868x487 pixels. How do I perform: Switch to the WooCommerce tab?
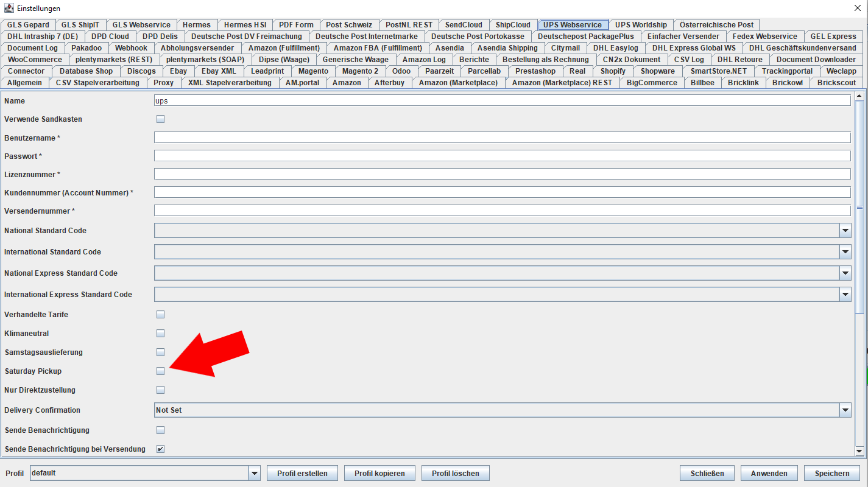(35, 60)
